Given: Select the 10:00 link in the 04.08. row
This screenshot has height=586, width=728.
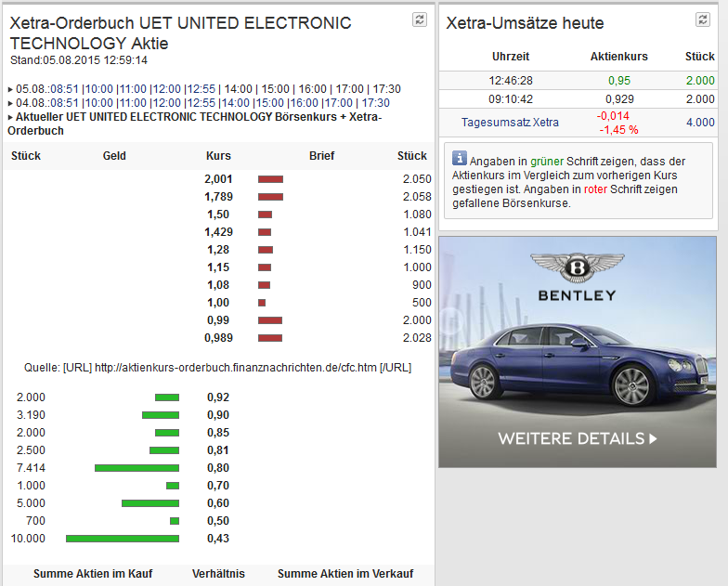Looking at the screenshot, I should 99,103.
